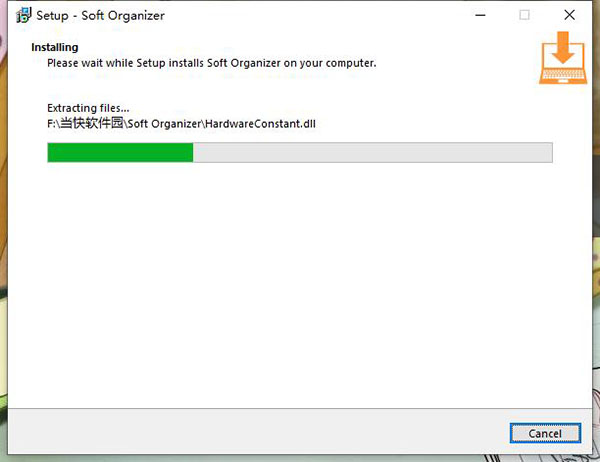Click the green installation progress bar
The image size is (600, 462).
point(300,152)
